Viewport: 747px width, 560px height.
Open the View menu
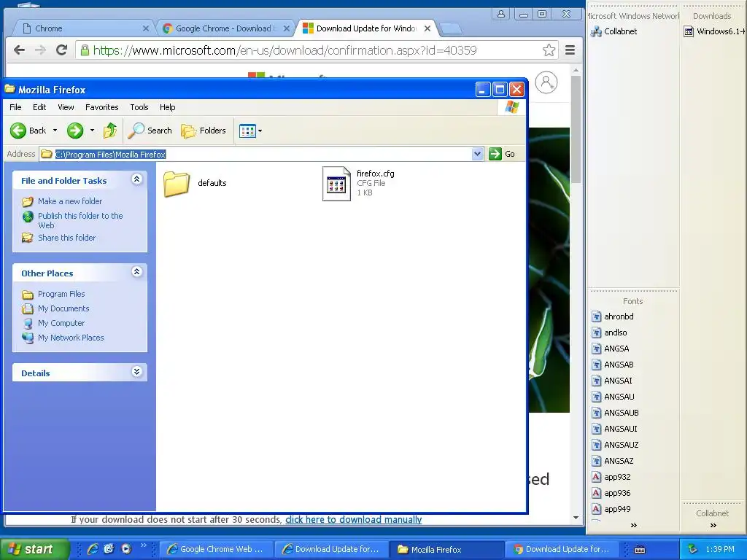point(66,107)
